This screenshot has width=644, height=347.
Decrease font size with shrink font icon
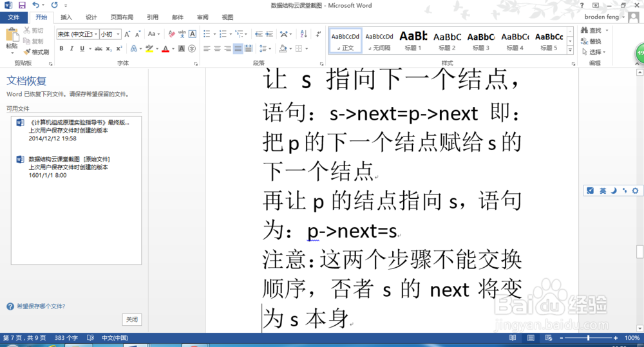point(138,34)
